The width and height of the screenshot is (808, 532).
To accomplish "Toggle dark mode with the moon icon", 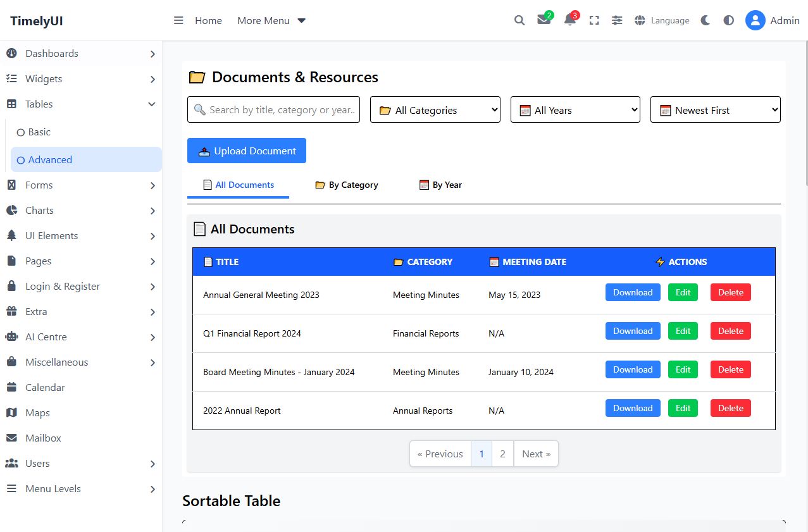I will coord(705,20).
